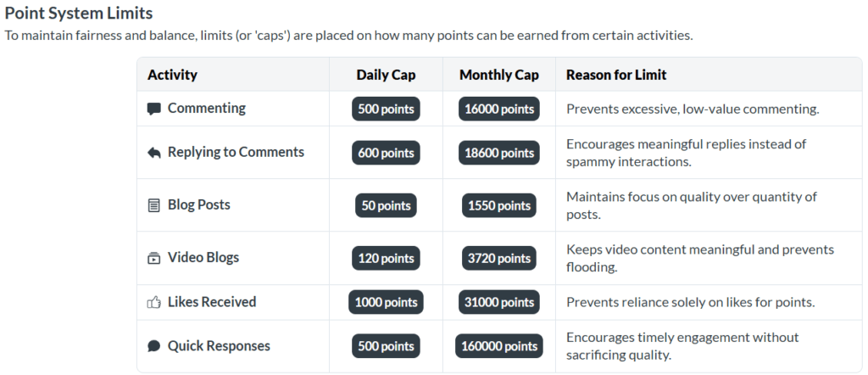Click the Monthly Cap column header
The height and width of the screenshot is (375, 868).
(499, 75)
